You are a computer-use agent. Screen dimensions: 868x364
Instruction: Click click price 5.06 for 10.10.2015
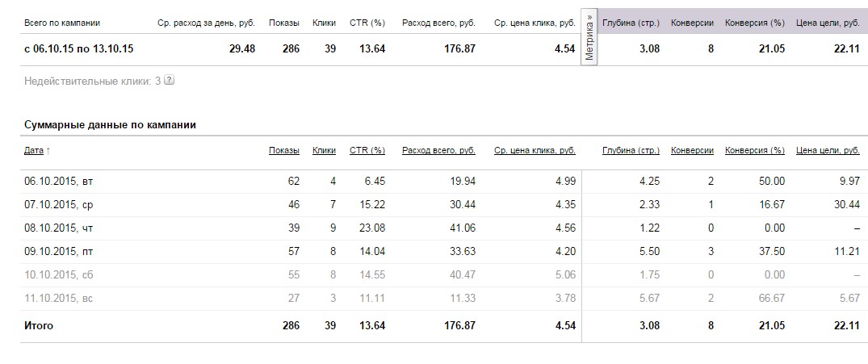pyautogui.click(x=565, y=274)
